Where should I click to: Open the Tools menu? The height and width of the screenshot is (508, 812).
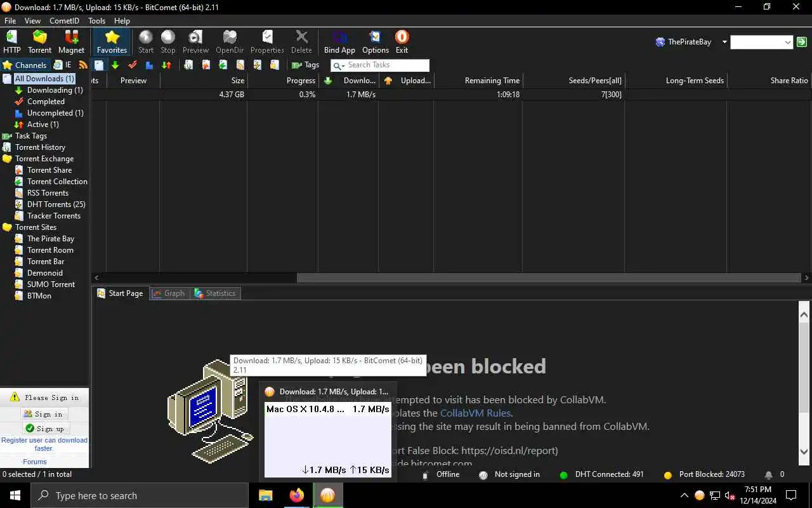[96, 21]
